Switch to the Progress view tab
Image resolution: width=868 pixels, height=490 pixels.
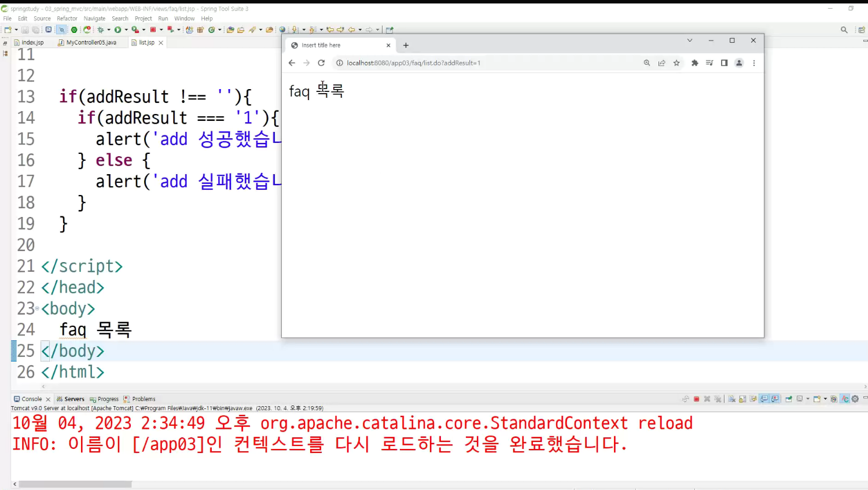[x=104, y=399]
